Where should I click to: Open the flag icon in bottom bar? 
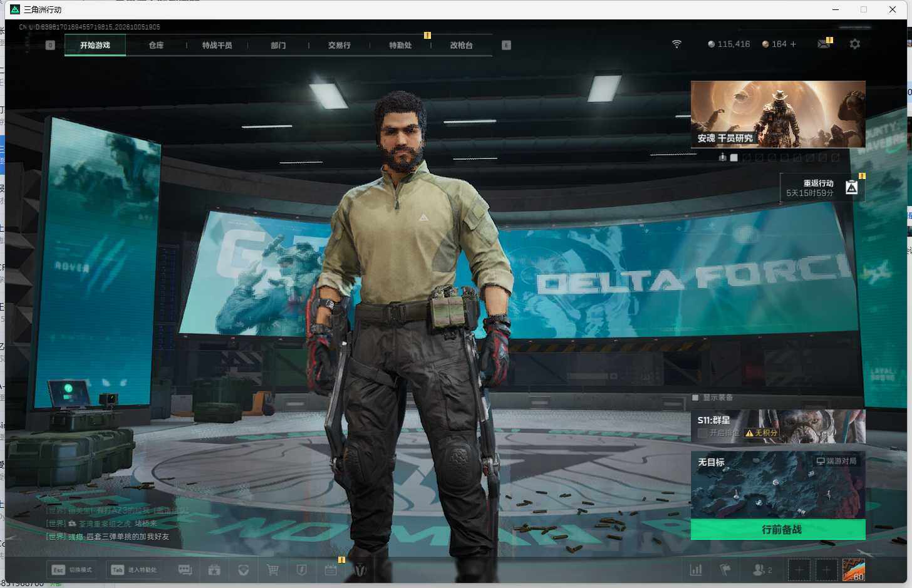(x=725, y=570)
